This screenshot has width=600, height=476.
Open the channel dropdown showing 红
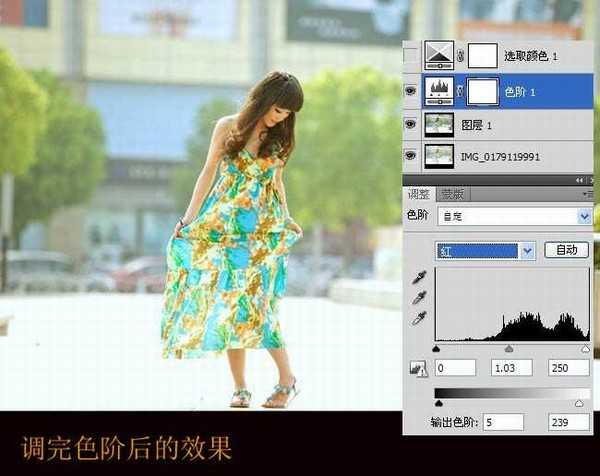(486, 251)
